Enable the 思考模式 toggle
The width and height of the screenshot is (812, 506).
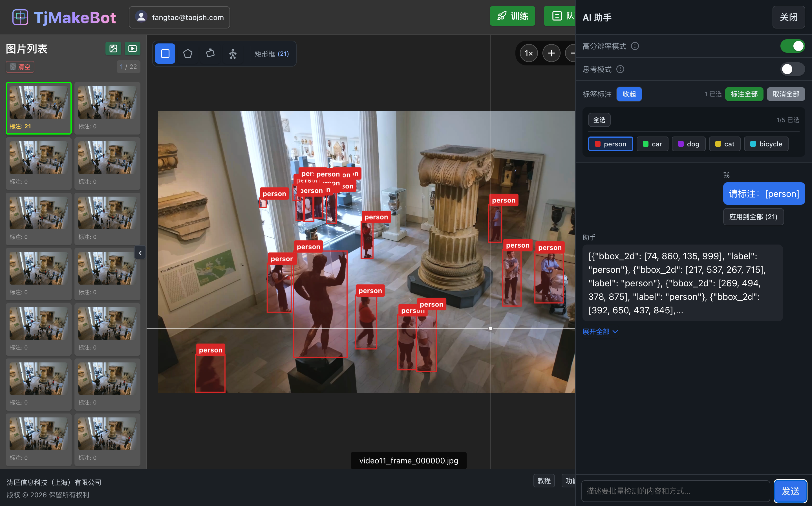pos(792,69)
